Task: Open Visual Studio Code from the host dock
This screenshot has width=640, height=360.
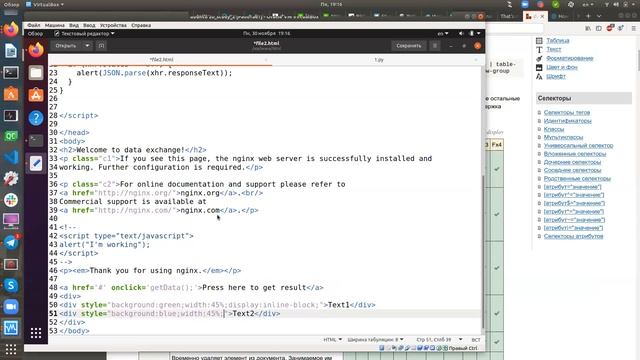Action: point(11,157)
